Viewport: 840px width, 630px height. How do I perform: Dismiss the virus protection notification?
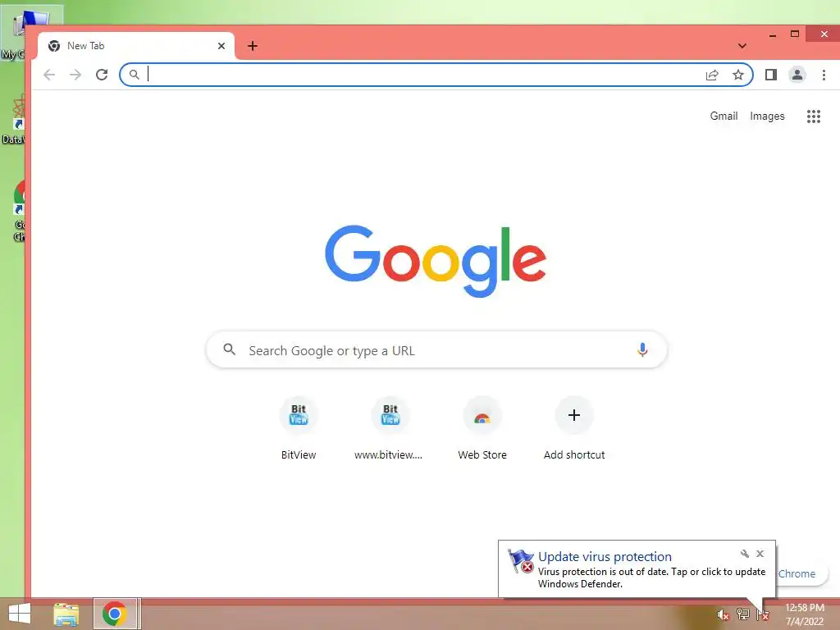(760, 554)
